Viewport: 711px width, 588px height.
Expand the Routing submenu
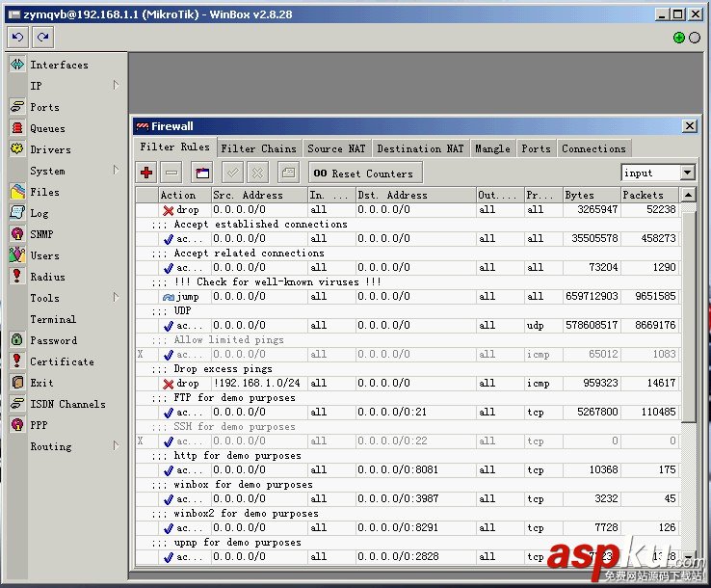point(116,446)
